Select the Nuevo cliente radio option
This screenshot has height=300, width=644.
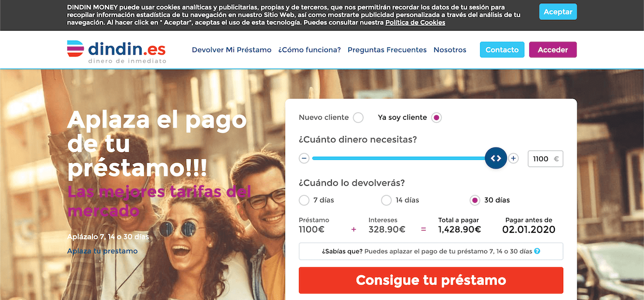[x=358, y=118]
